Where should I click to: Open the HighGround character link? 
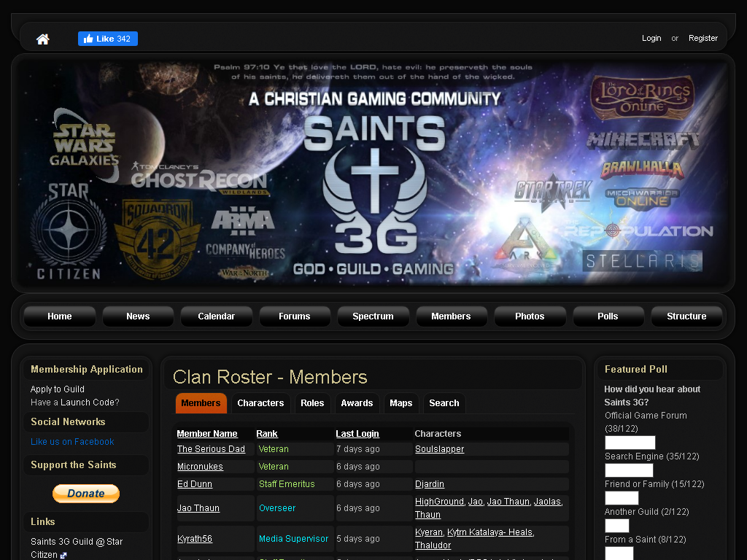439,502
